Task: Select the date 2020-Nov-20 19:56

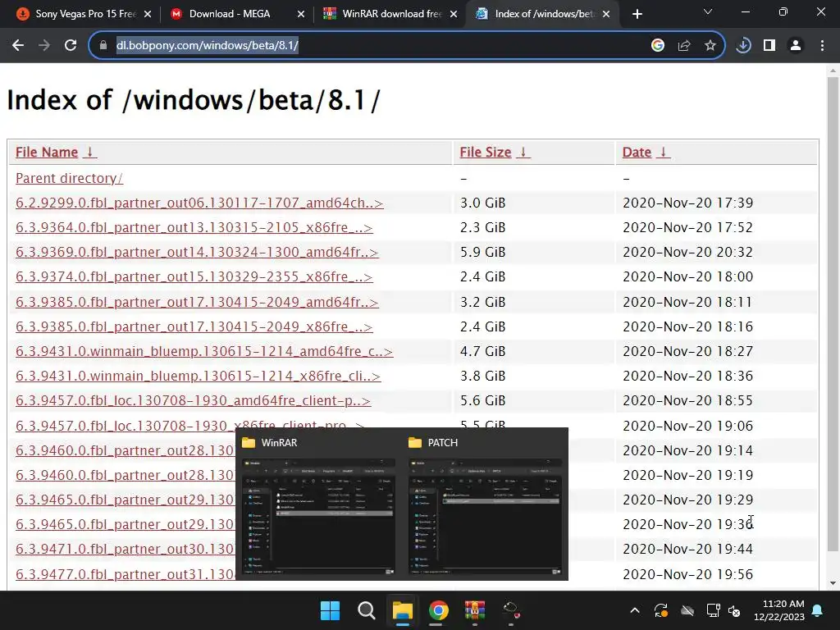Action: [x=688, y=574]
